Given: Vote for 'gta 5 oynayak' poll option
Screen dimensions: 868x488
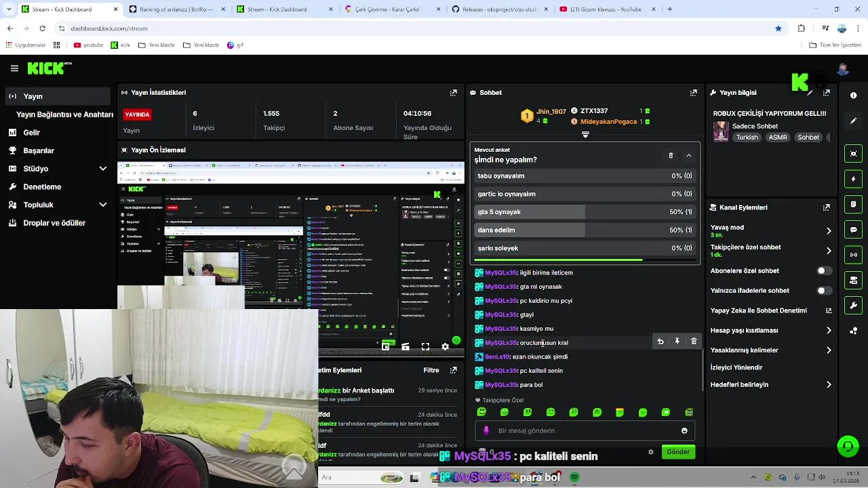Looking at the screenshot, I should click(x=585, y=212).
